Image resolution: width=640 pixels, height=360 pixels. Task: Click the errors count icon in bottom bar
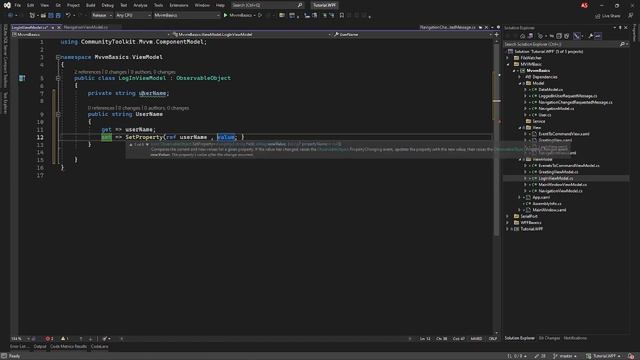49,339
